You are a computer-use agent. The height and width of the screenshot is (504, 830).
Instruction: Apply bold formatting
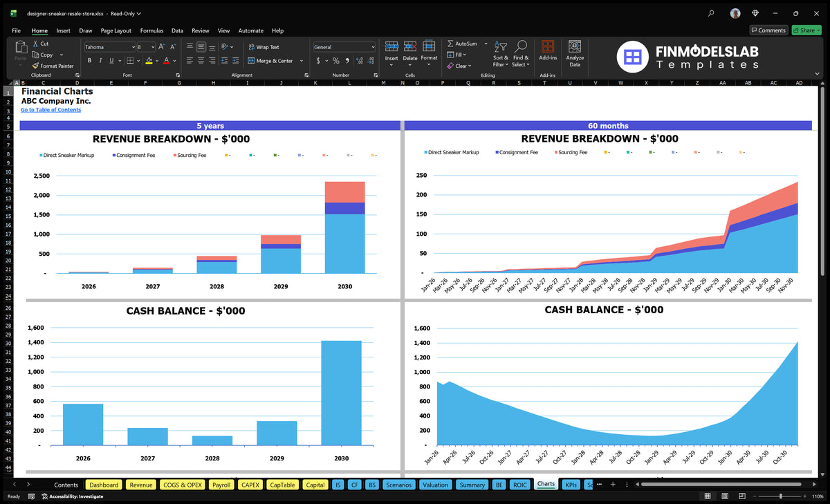90,61
